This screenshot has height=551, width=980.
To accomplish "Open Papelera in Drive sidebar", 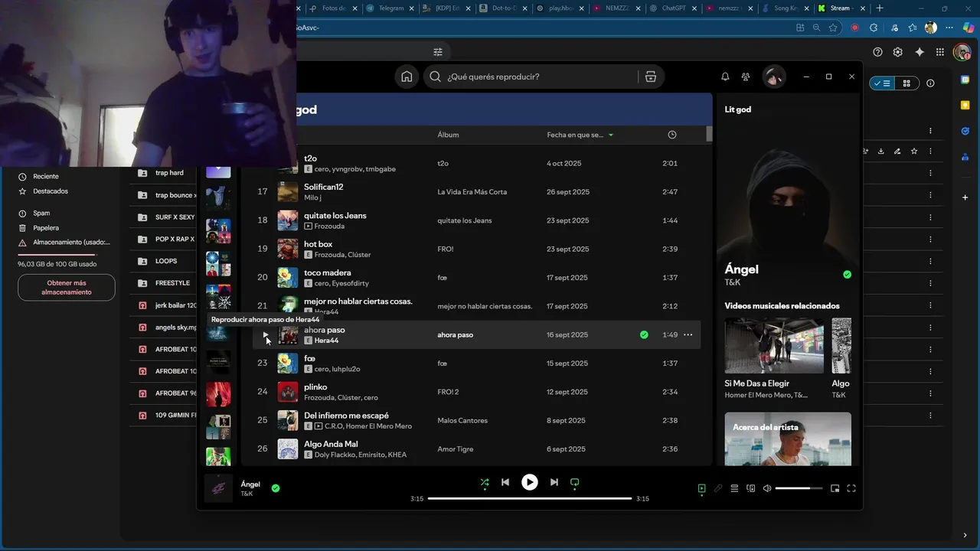I will pos(46,228).
